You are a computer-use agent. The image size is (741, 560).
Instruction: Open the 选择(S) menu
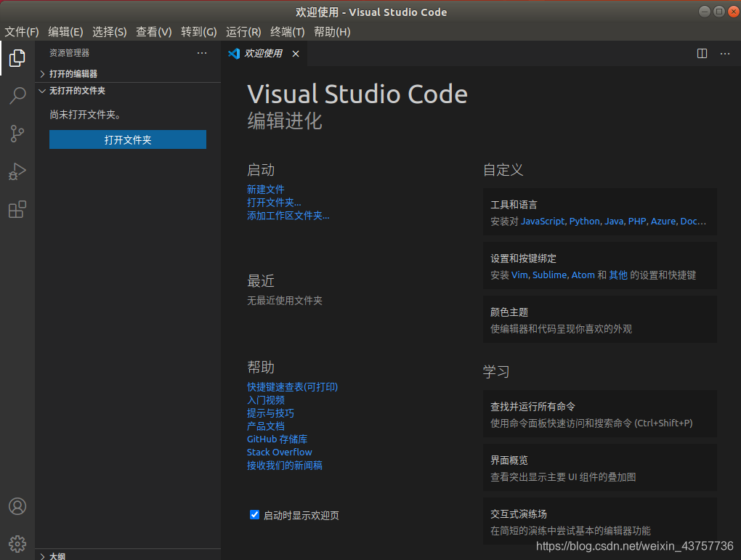110,32
